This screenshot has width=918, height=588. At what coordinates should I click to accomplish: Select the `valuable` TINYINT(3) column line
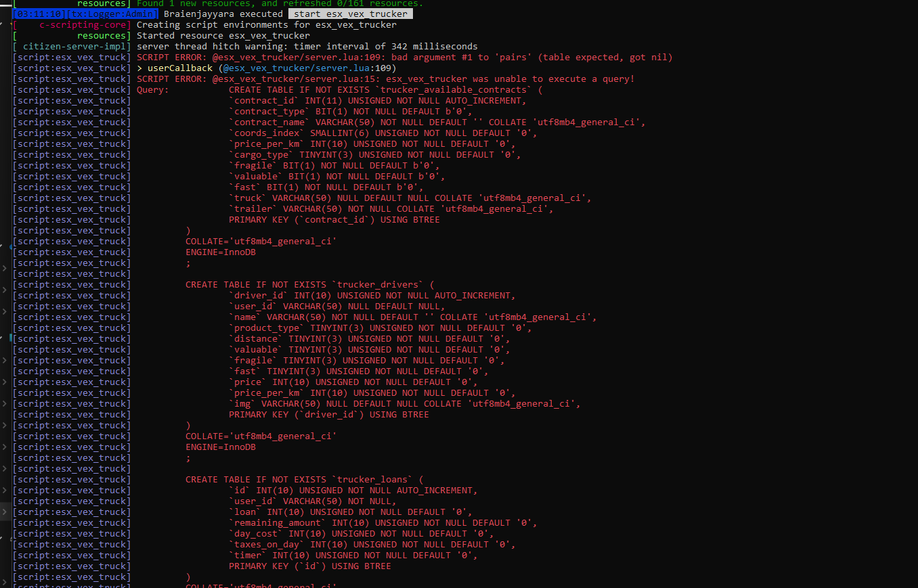(370, 350)
